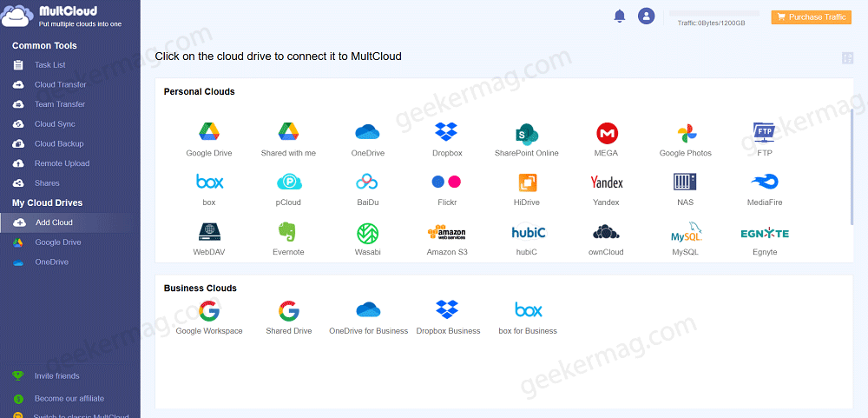Add a NAS drive
Viewport: 868px width, 418px height.
tap(685, 182)
